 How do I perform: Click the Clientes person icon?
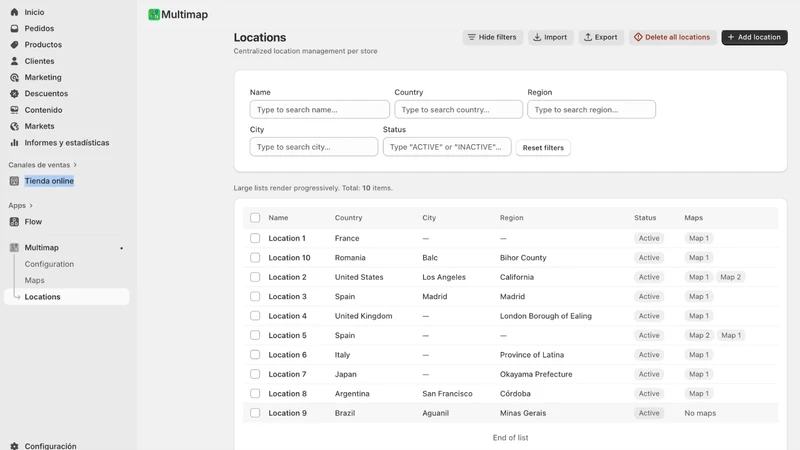pos(14,61)
